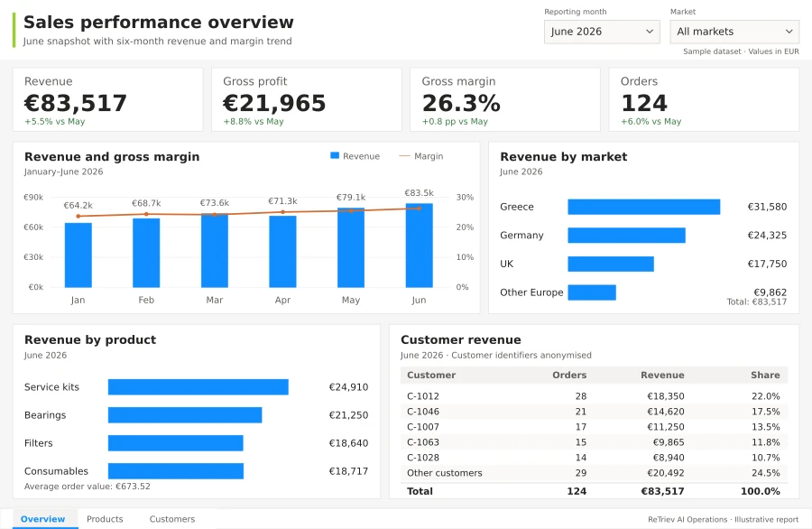The height and width of the screenshot is (529, 812).
Task: Click the UK market bar
Action: click(x=611, y=264)
